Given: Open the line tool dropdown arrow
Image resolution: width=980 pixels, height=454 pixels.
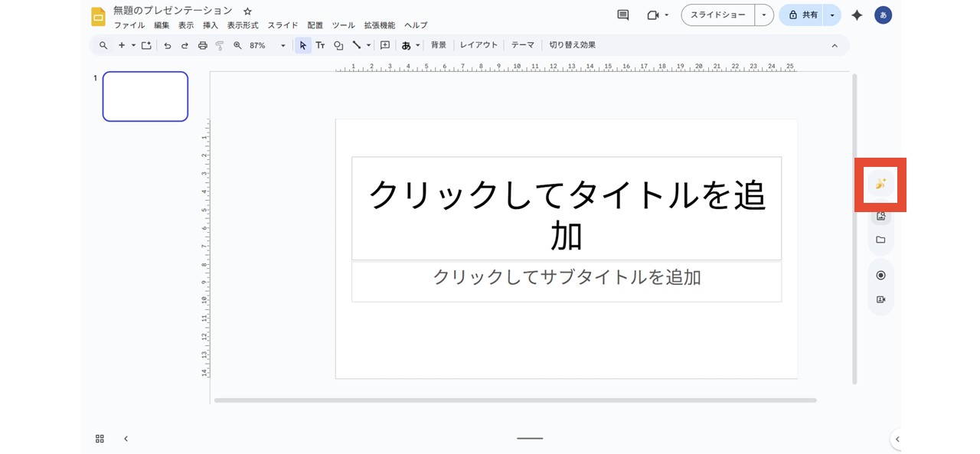Looking at the screenshot, I should [367, 45].
